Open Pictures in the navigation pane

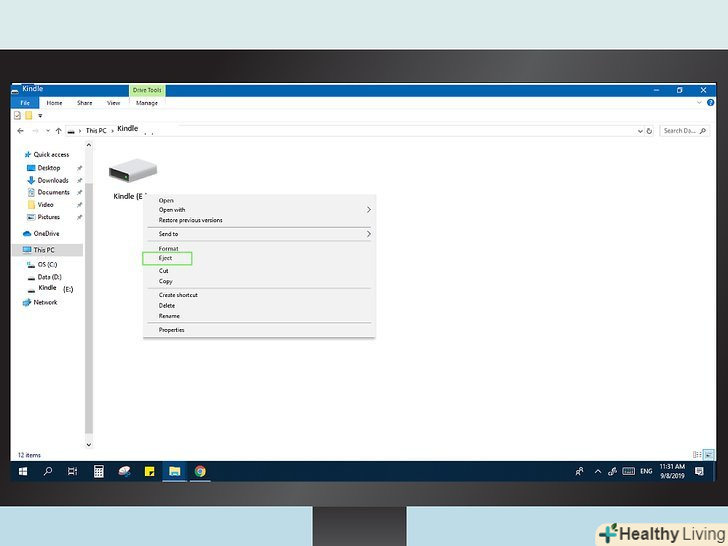coord(49,217)
